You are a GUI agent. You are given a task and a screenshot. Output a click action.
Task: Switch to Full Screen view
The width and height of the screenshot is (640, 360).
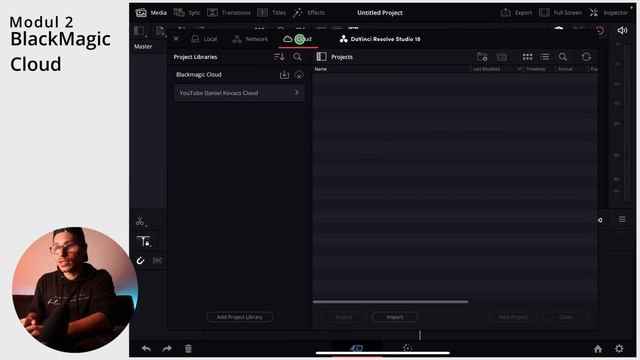[560, 13]
